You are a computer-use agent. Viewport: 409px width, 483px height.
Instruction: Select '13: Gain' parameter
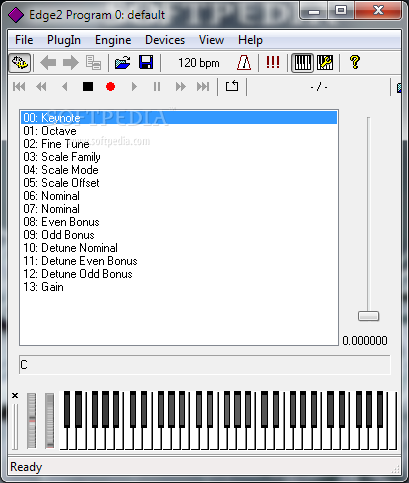click(179, 287)
